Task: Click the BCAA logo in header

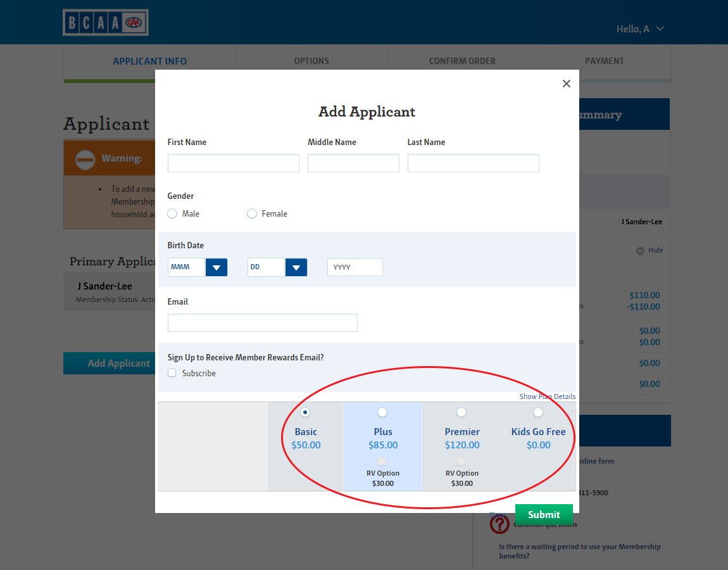Action: [x=106, y=23]
